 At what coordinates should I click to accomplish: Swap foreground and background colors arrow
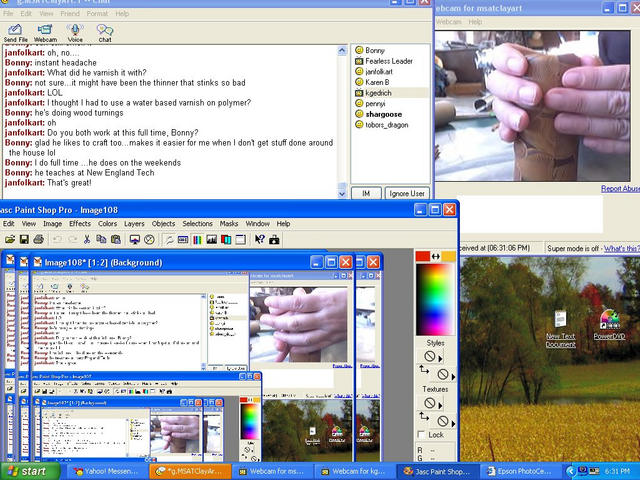pyautogui.click(x=436, y=256)
